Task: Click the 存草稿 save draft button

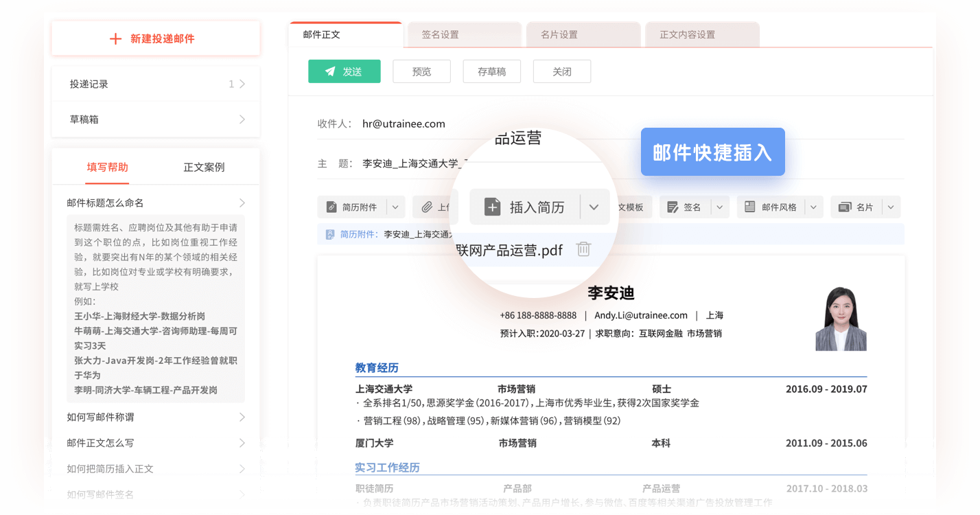Action: 491,71
